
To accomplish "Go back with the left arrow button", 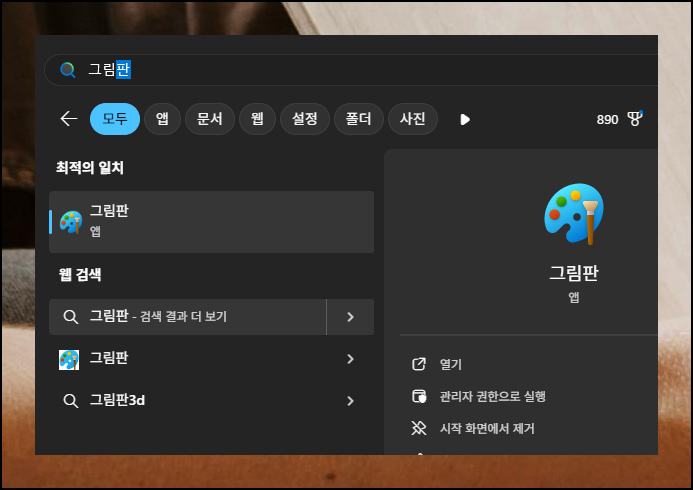I will pyautogui.click(x=69, y=119).
